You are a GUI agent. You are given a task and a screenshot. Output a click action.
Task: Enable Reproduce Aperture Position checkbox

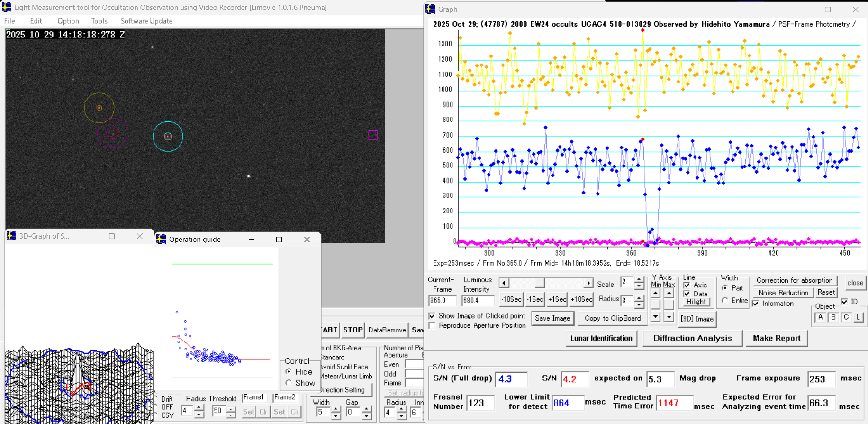click(432, 325)
